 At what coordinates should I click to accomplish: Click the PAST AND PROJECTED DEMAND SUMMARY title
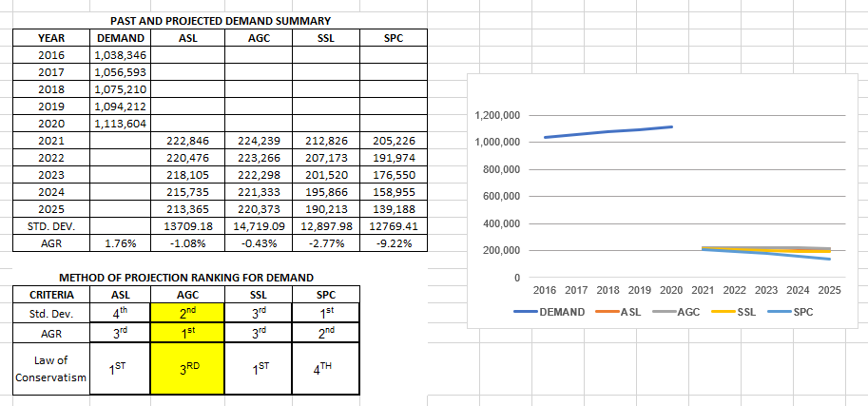(221, 21)
